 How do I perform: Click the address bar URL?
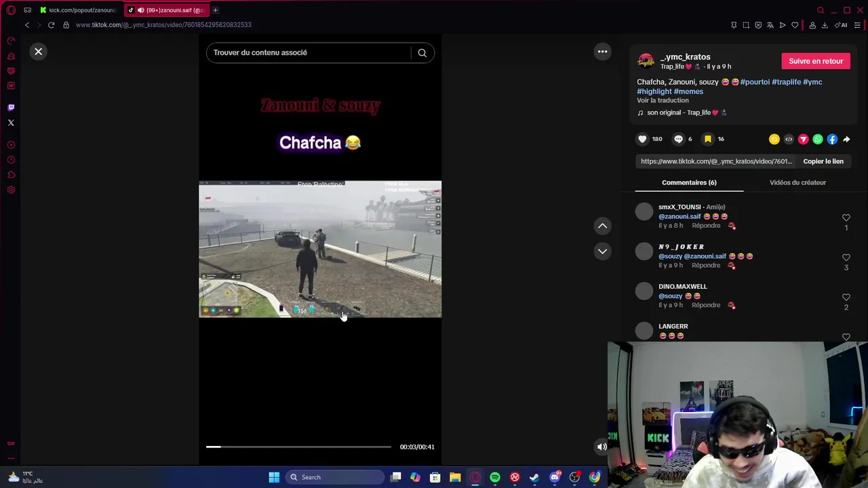[x=163, y=25]
